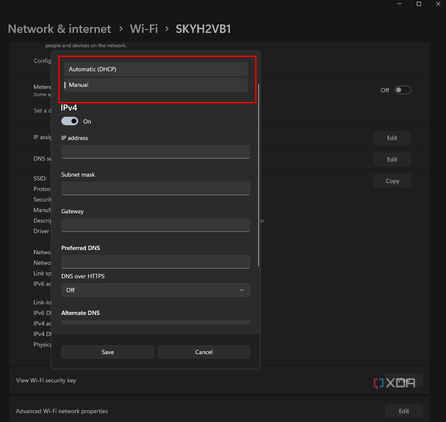
Task: Click the Gateway input field
Action: [x=156, y=225]
